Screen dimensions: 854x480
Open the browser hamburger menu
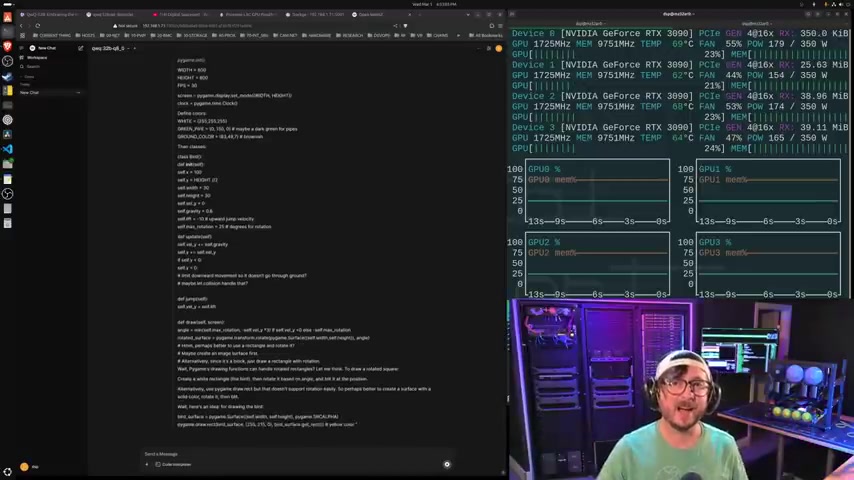coord(500,26)
